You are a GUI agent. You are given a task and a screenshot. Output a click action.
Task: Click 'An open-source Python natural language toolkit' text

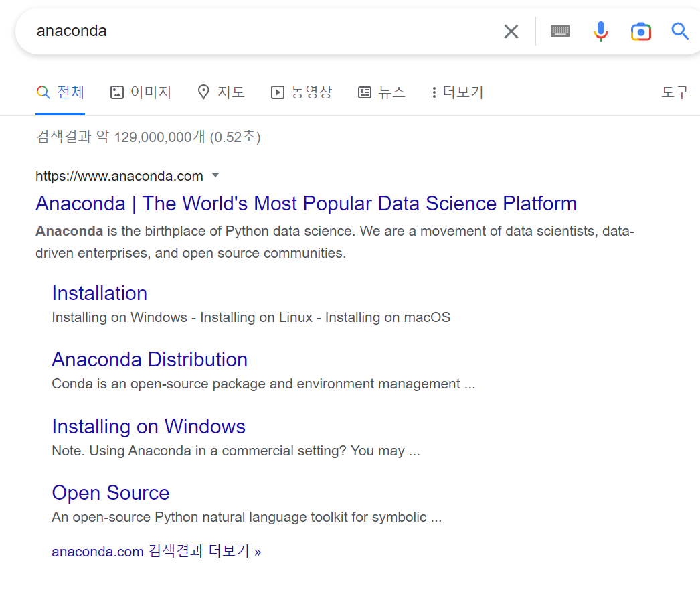coord(246,517)
